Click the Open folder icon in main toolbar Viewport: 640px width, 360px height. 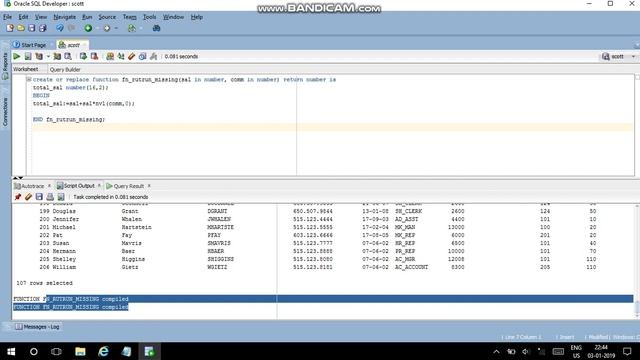point(20,28)
